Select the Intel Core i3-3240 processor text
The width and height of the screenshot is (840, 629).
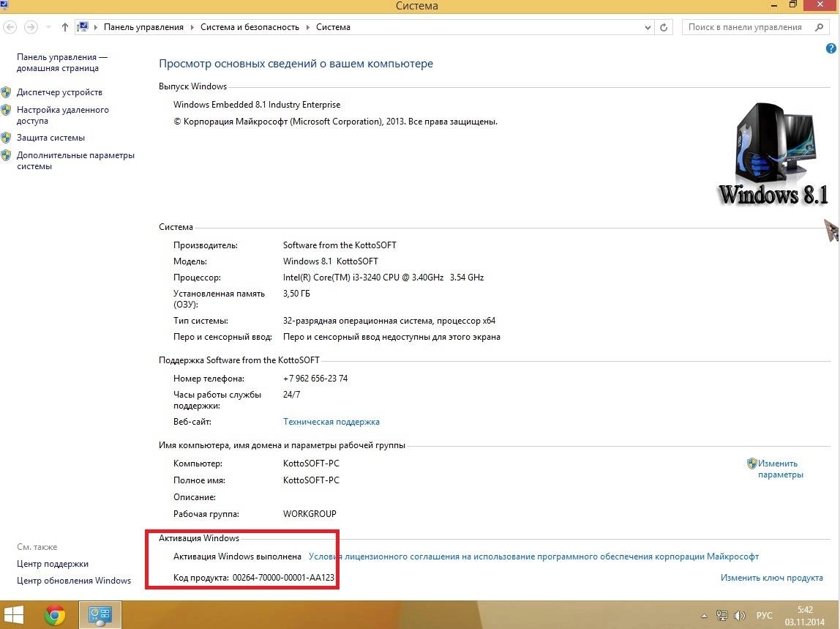(383, 278)
